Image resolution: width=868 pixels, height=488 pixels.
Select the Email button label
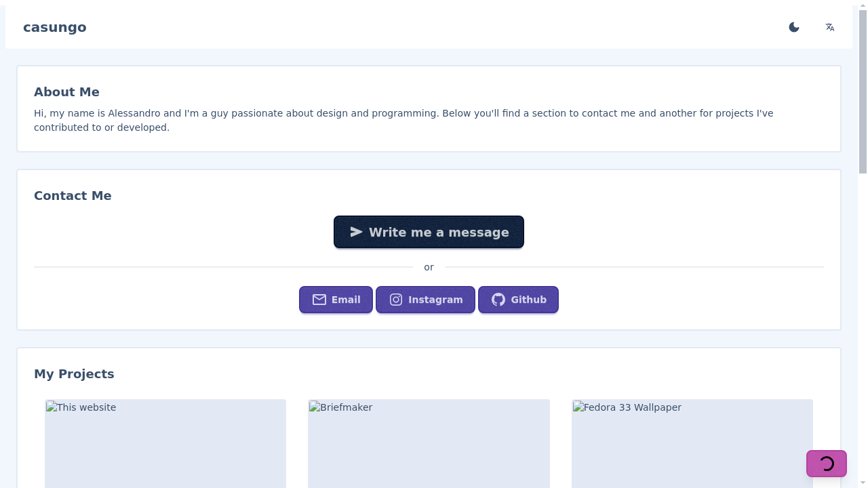tap(346, 300)
